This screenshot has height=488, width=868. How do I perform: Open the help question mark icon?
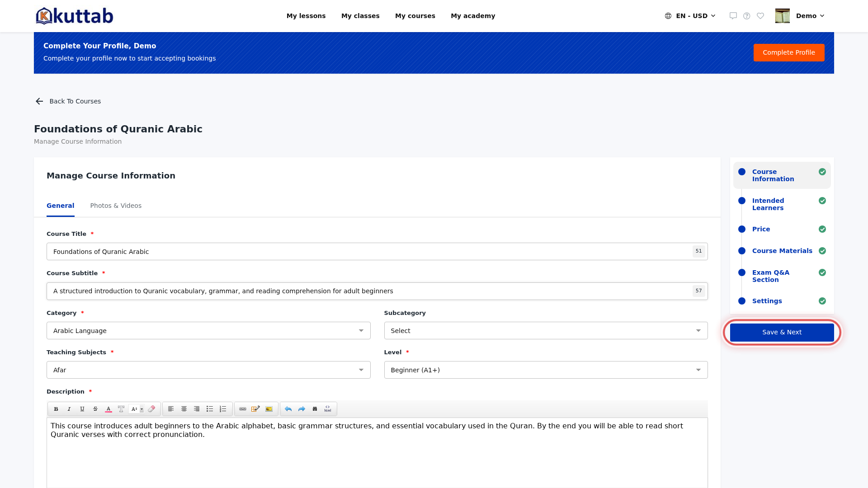pyautogui.click(x=747, y=16)
